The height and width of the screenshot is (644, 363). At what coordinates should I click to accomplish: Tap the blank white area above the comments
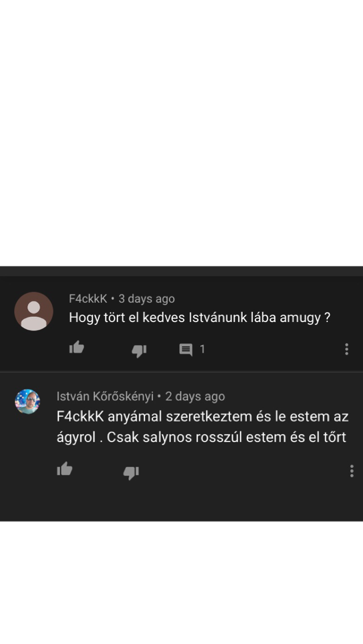click(x=181, y=133)
